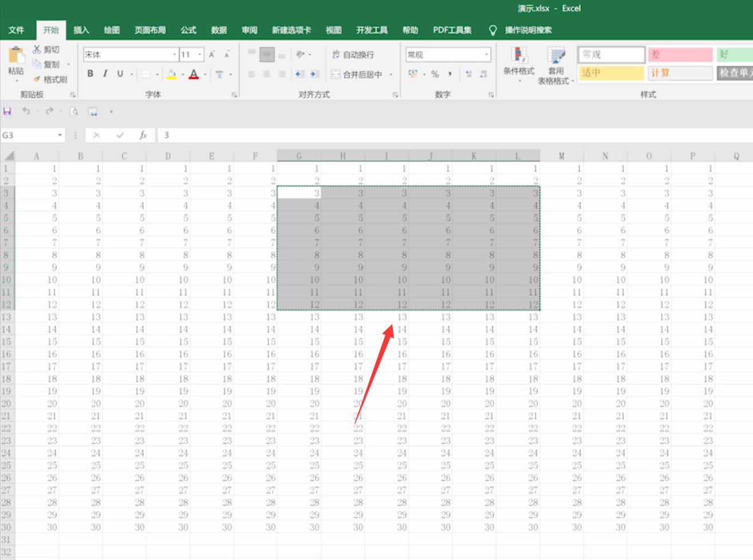Click the Increase Indent icon

(314, 74)
